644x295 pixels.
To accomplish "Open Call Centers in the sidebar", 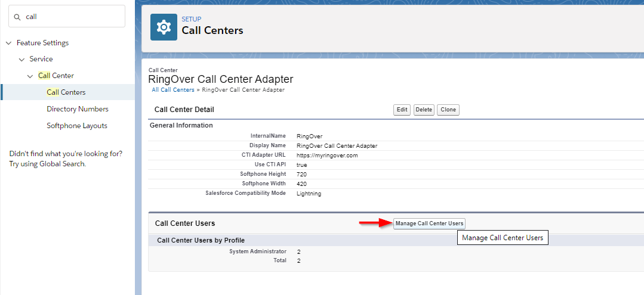I will (x=66, y=92).
